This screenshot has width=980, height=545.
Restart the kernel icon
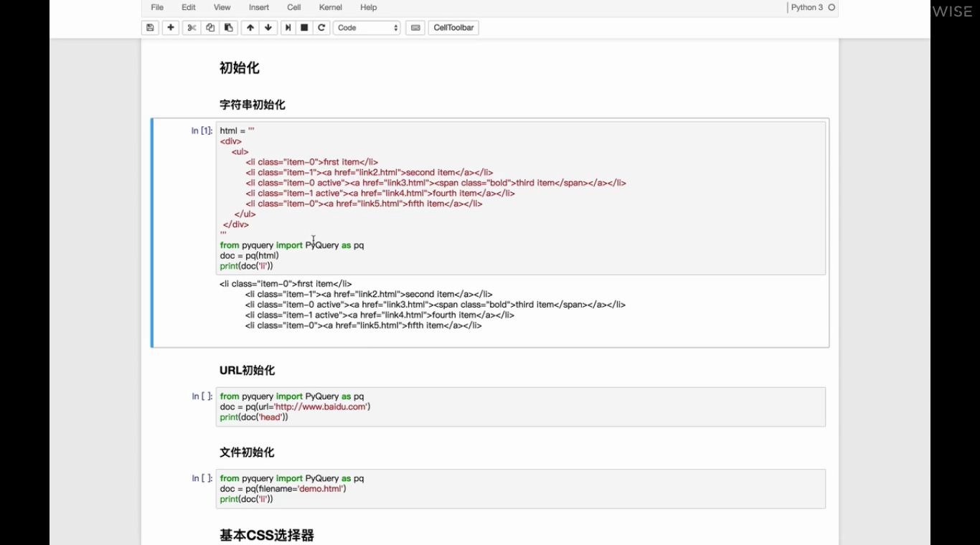coord(321,28)
